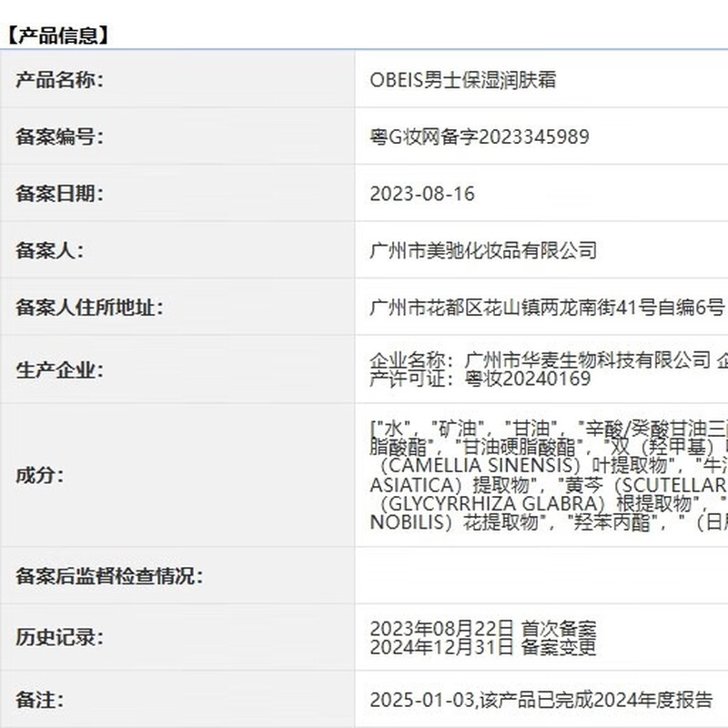The image size is (728, 728).
Task: Click history entry 2023年08月22日 首次备案
Action: (x=482, y=628)
